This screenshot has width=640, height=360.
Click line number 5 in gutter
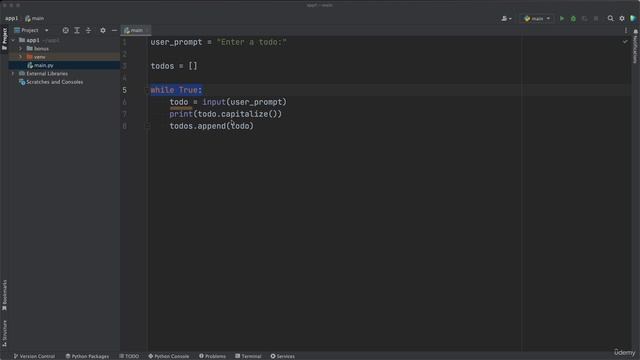click(124, 90)
